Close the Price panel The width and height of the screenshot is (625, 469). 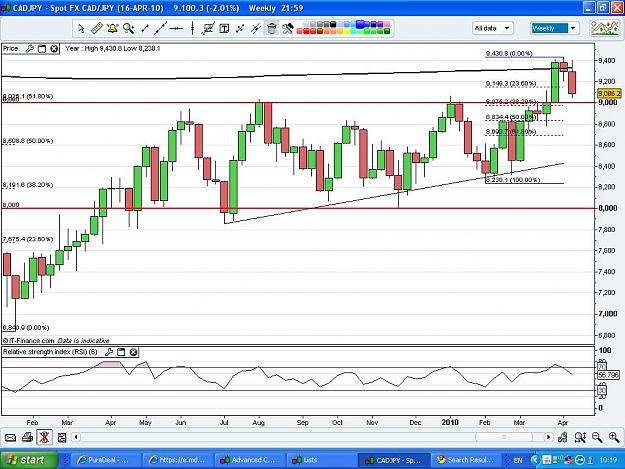point(54,49)
